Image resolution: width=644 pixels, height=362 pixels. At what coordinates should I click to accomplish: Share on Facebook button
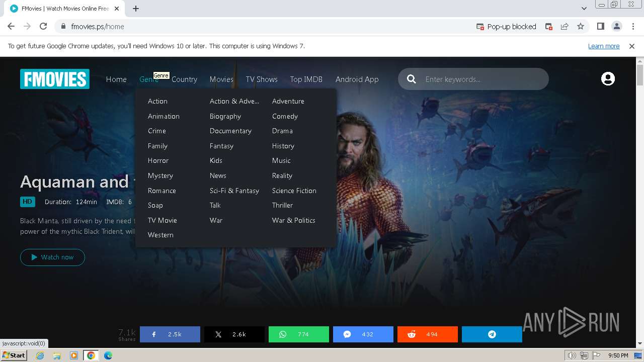tap(170, 334)
